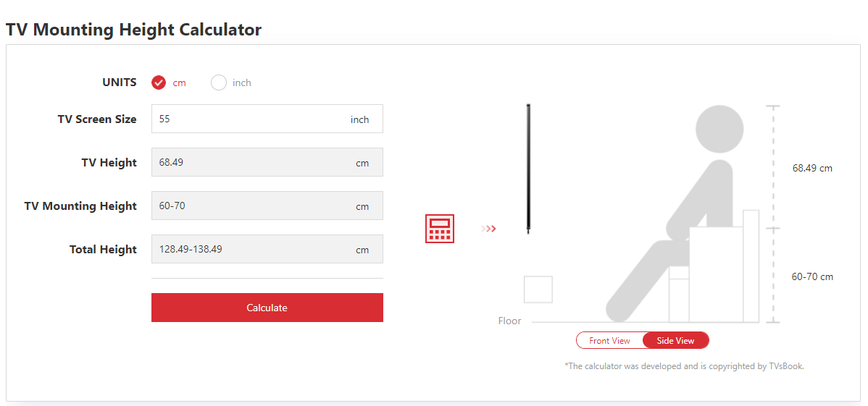Image resolution: width=868 pixels, height=406 pixels.
Task: Switch to the Side View tab
Action: click(x=675, y=340)
